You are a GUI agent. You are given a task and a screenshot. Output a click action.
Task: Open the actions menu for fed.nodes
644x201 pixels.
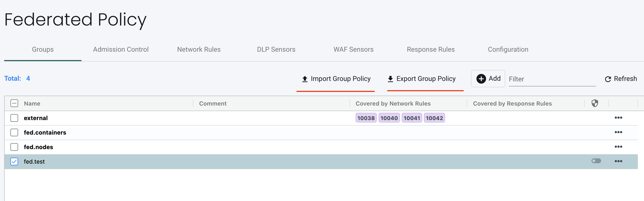(619, 147)
